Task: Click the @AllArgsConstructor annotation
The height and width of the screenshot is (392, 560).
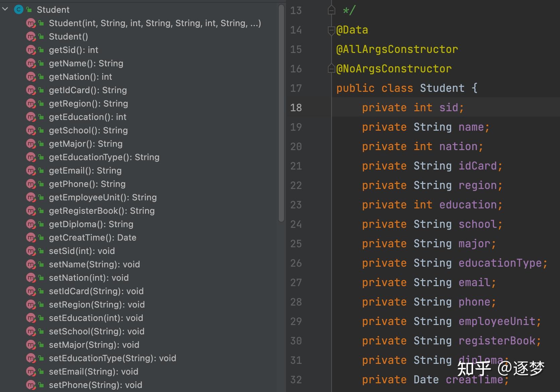Action: (397, 50)
